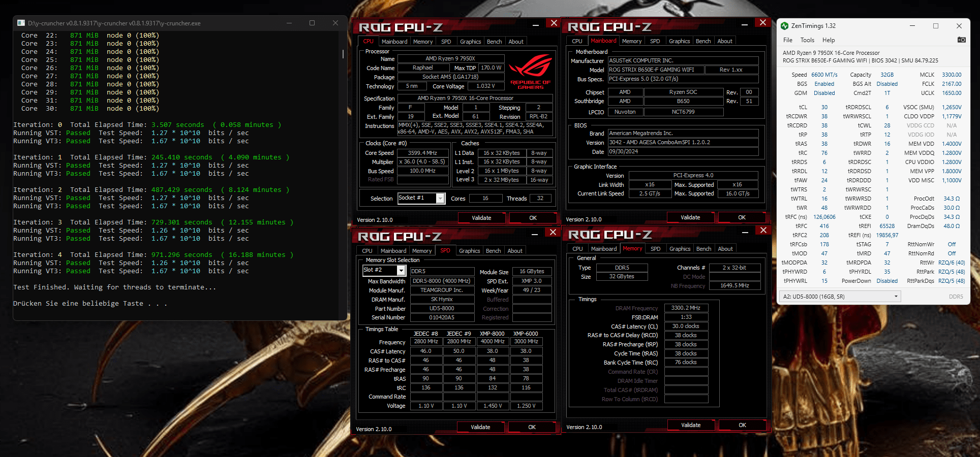Go to Graphics tab in CPU-Z SPD window

(469, 251)
